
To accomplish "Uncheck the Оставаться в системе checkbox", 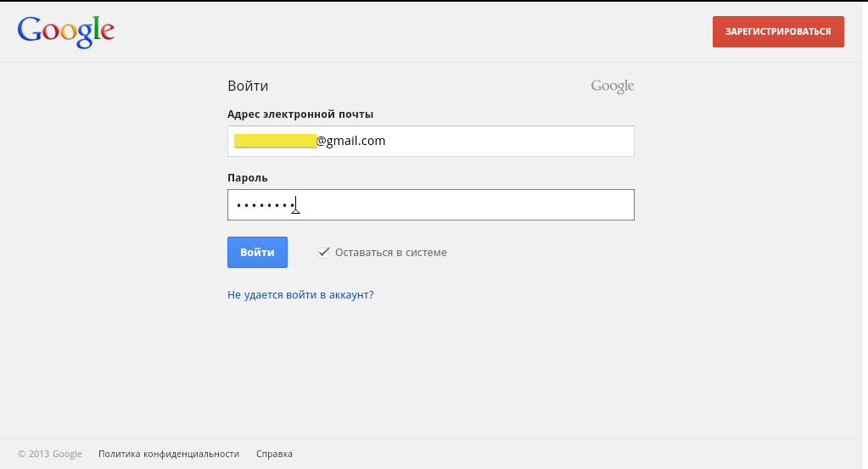I will 323,252.
